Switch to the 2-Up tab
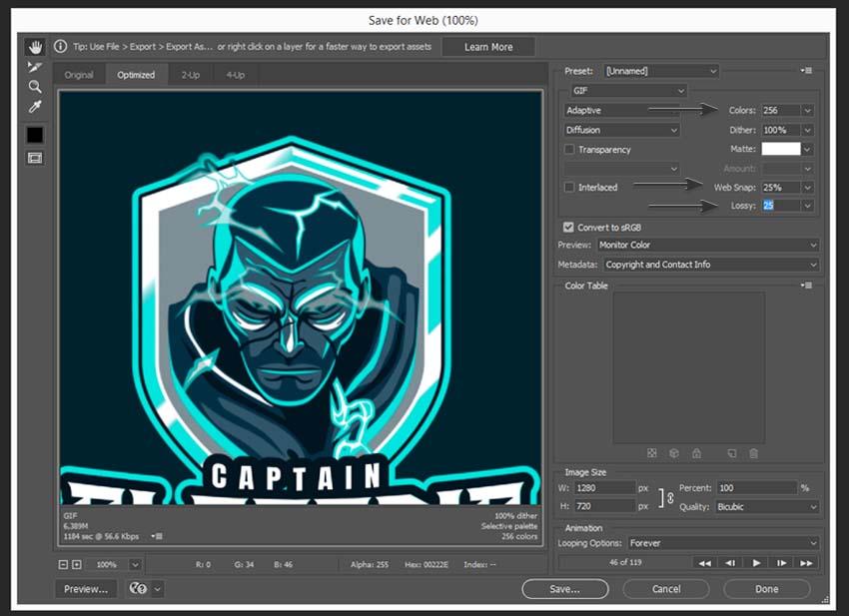The height and width of the screenshot is (616, 849). 190,75
